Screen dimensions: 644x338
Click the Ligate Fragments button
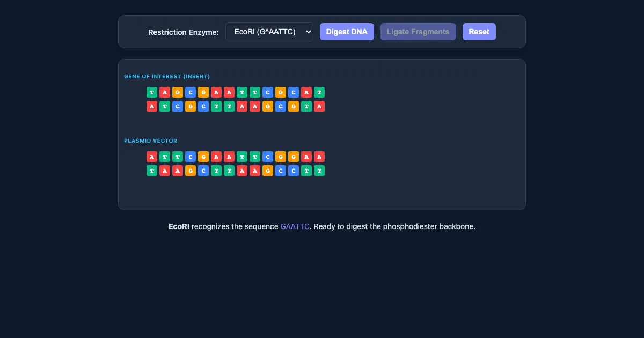tap(418, 32)
